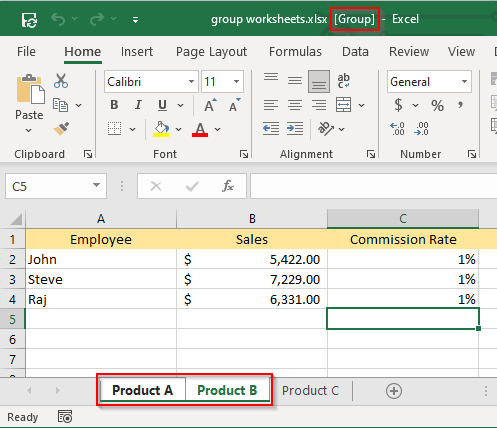497x428 pixels.
Task: Open the Data tab
Action: pyautogui.click(x=355, y=52)
